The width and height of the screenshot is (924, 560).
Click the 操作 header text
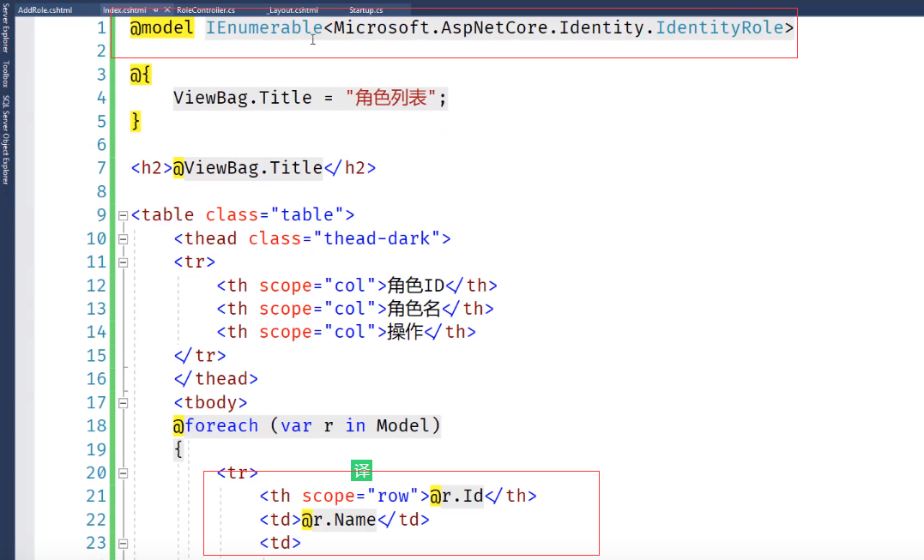406,332
